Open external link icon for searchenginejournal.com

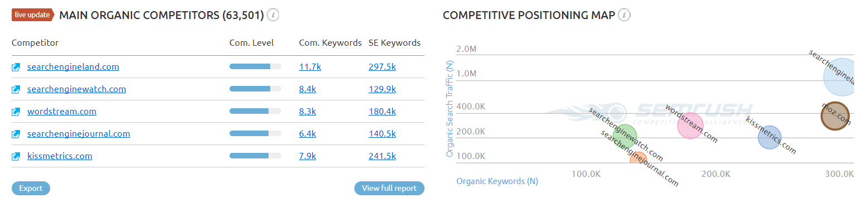[16, 134]
